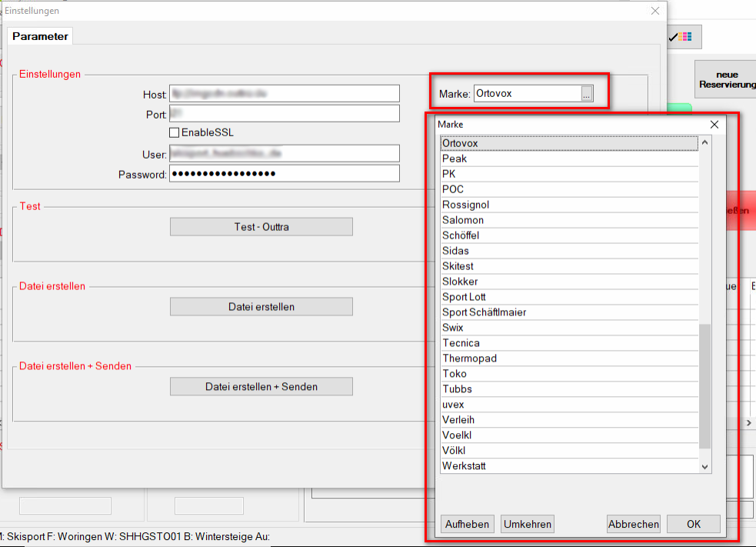
Task: Enable the EnableSSL checkbox
Action: pos(175,132)
